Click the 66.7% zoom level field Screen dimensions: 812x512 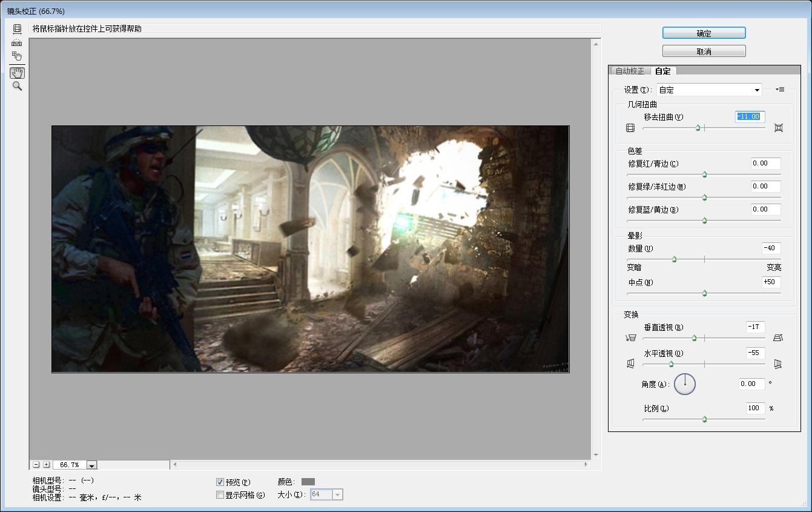click(70, 465)
